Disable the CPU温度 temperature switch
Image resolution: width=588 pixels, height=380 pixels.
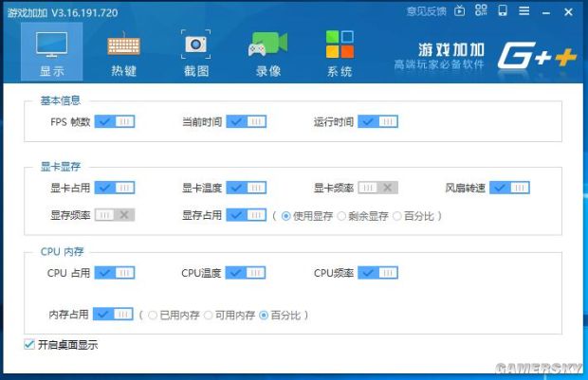pyautogui.click(x=246, y=273)
